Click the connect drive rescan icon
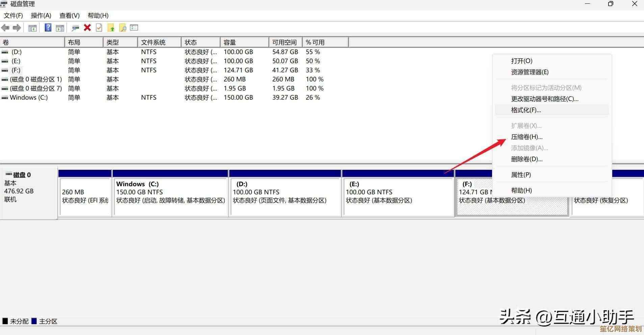Viewport: 644px width, 335px height. point(75,28)
